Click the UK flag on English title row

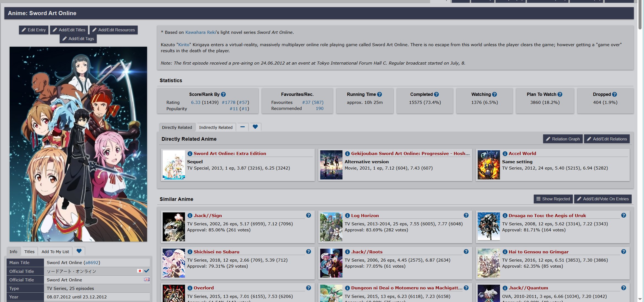point(147,279)
